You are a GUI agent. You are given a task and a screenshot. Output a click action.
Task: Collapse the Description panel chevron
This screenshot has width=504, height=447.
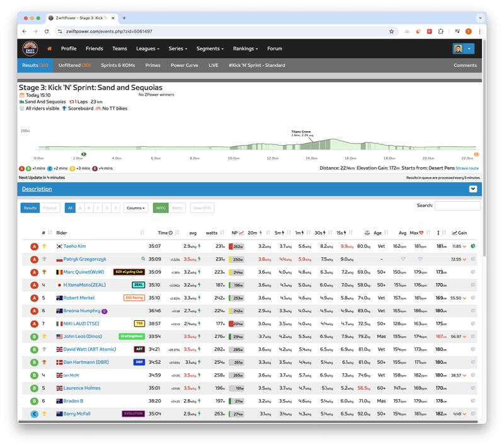point(473,189)
